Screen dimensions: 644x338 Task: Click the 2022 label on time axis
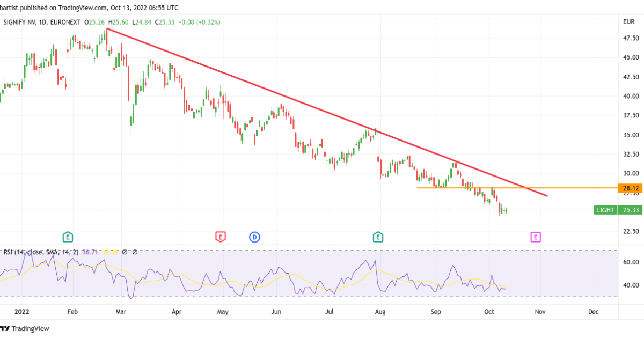click(22, 311)
